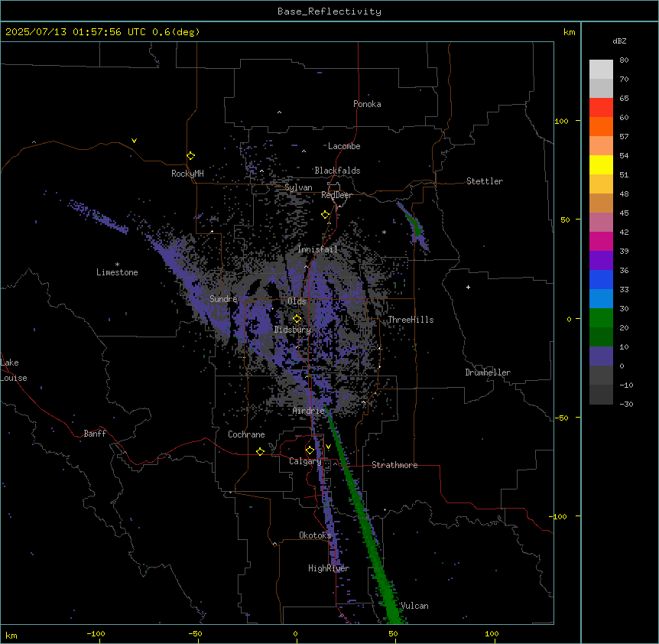Viewport: 659px width, 644px height.
Task: Click the Sundre city label
Action: point(223,299)
